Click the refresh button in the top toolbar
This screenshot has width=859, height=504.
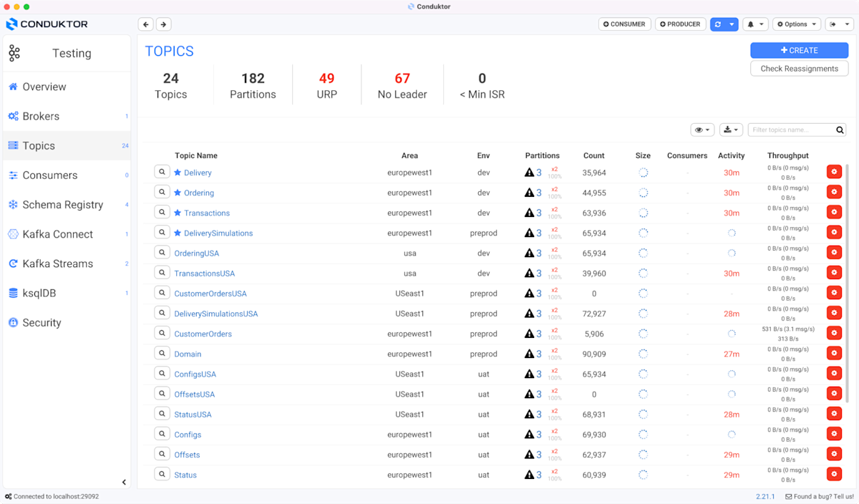point(718,24)
